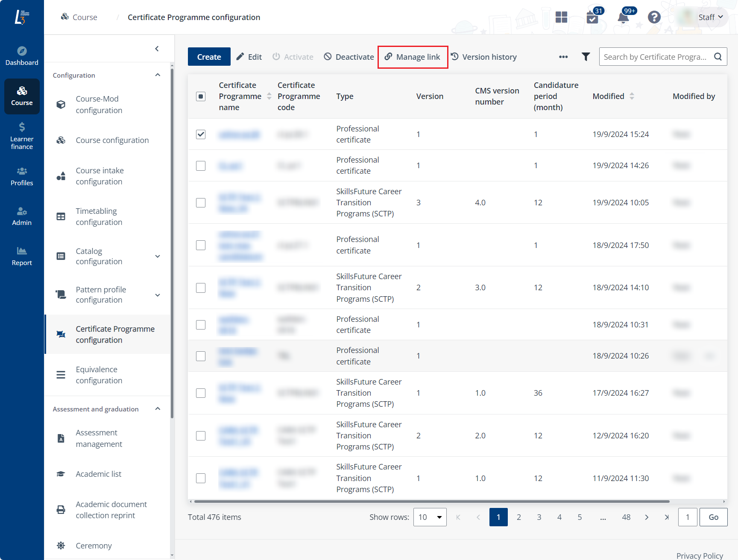Open the more actions ellipsis menu
The image size is (738, 560).
click(x=563, y=56)
